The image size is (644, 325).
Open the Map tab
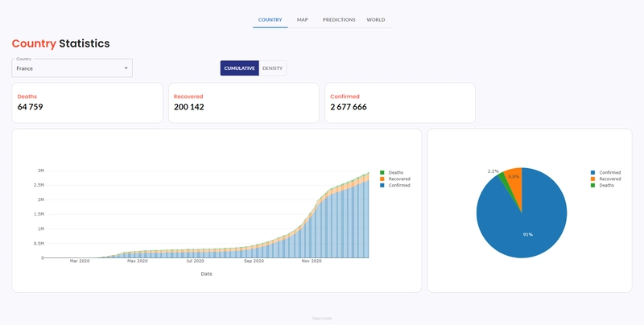tap(303, 19)
